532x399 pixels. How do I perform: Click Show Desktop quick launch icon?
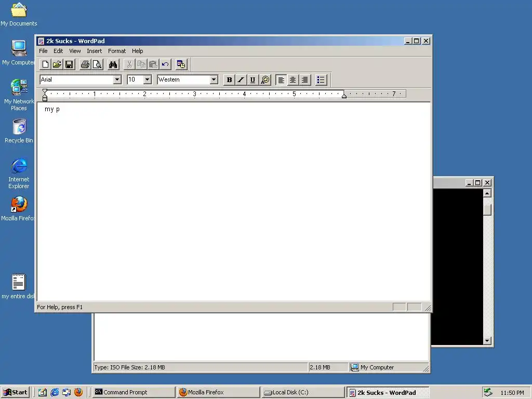43,392
